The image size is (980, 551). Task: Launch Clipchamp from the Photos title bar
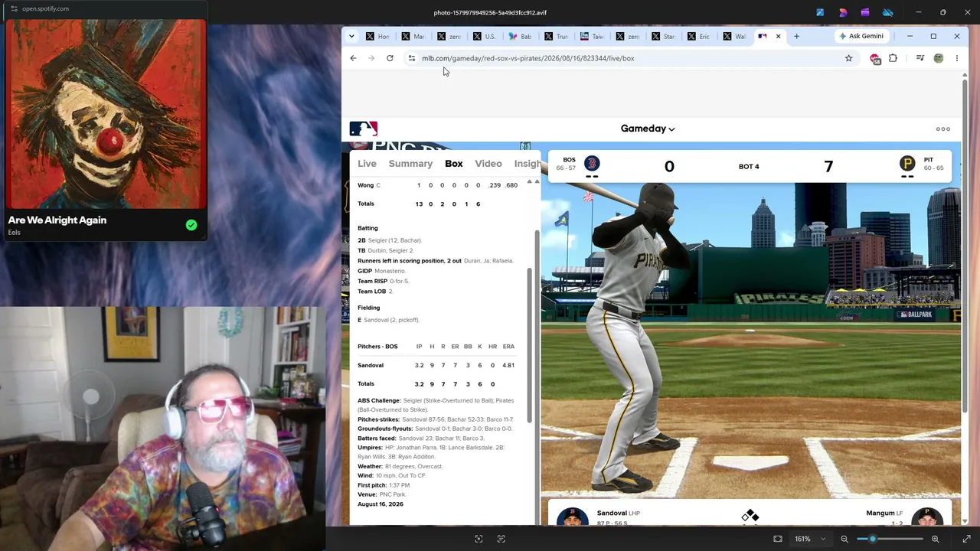pyautogui.click(x=865, y=12)
